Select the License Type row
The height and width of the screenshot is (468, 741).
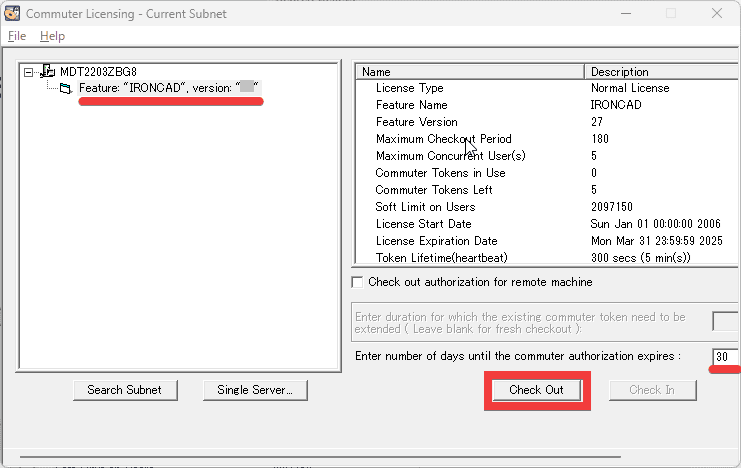point(547,88)
